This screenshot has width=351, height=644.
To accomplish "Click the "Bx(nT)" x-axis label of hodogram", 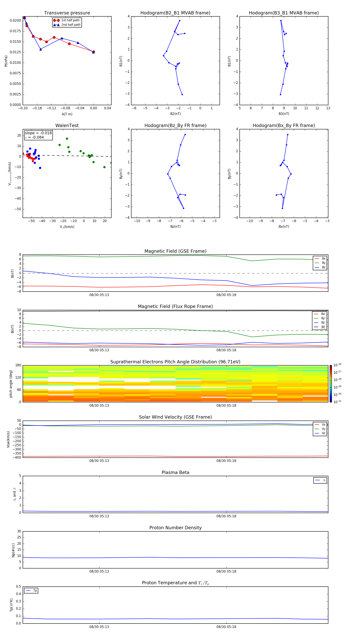I will [284, 227].
